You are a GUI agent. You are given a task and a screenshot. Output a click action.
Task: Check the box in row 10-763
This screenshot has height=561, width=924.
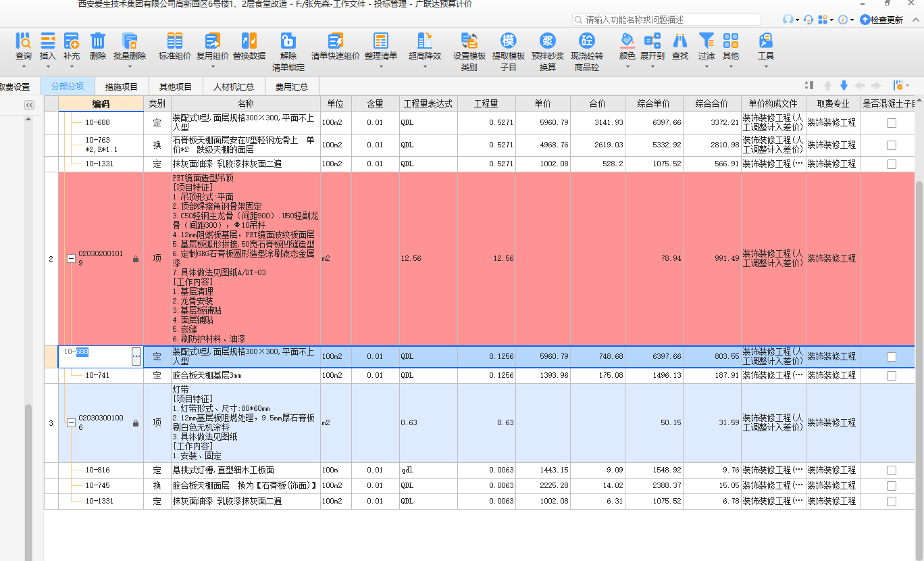[x=892, y=145]
